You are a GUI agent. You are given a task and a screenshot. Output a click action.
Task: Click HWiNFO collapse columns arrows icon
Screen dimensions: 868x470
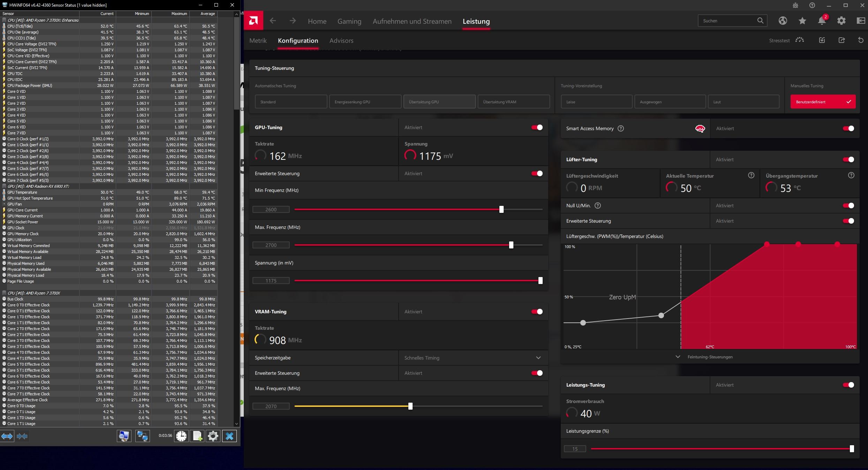(22, 436)
